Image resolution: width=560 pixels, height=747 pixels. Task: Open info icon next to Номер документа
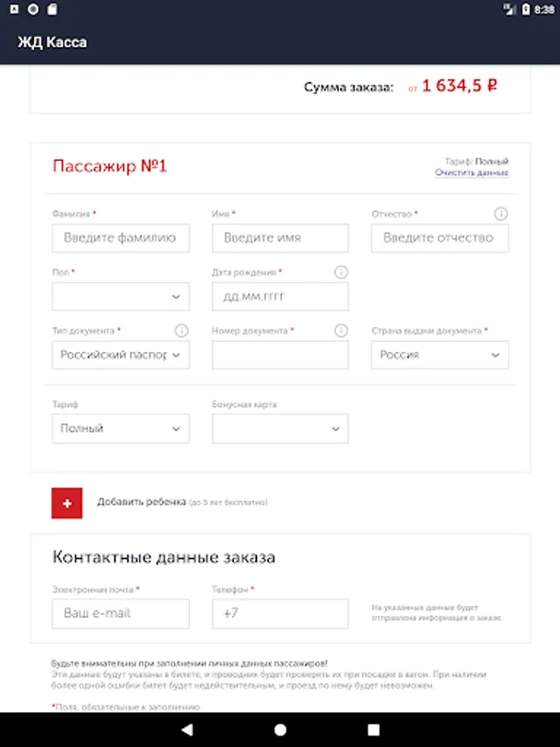[x=341, y=330]
